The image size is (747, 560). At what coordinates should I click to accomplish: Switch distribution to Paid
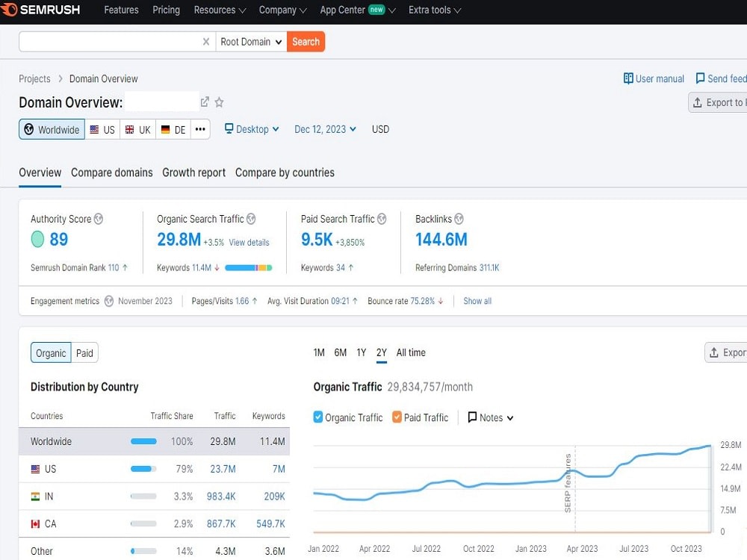84,353
